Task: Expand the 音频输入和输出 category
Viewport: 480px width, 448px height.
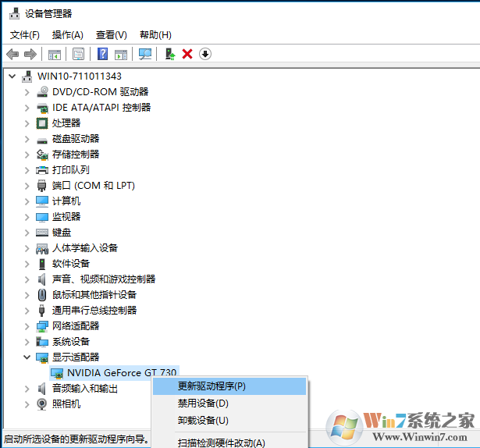Action: pyautogui.click(x=27, y=389)
